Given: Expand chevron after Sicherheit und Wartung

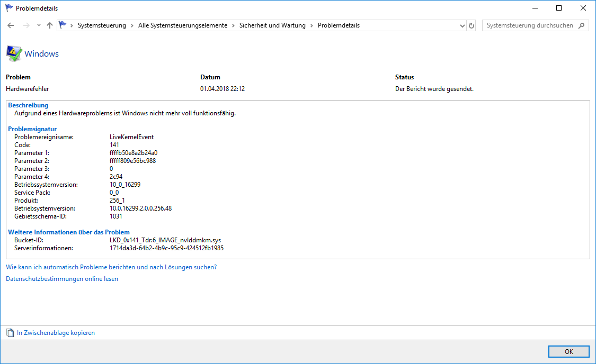Looking at the screenshot, I should [x=312, y=25].
